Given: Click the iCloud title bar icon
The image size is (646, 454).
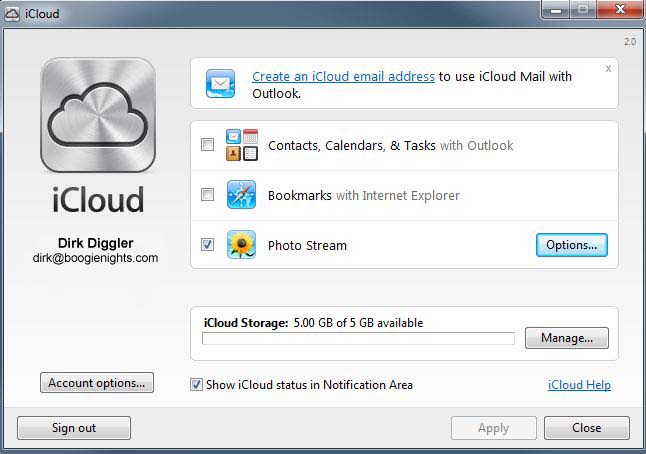Looking at the screenshot, I should tap(12, 14).
